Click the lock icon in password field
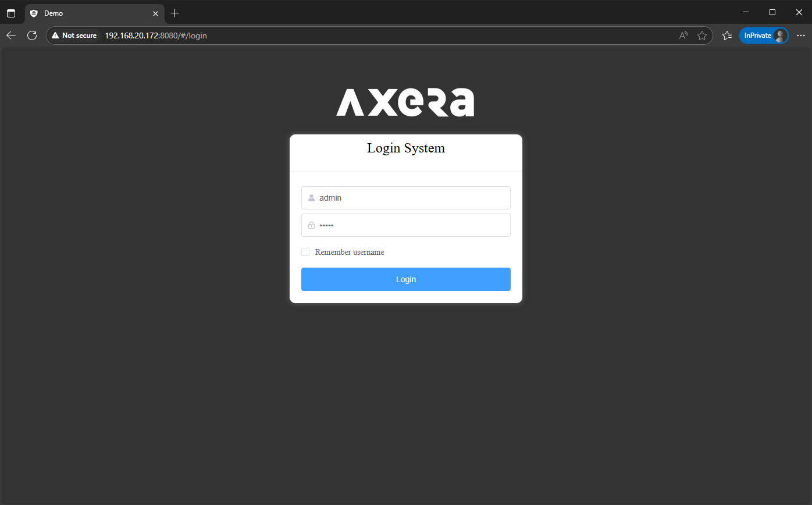 tap(311, 225)
